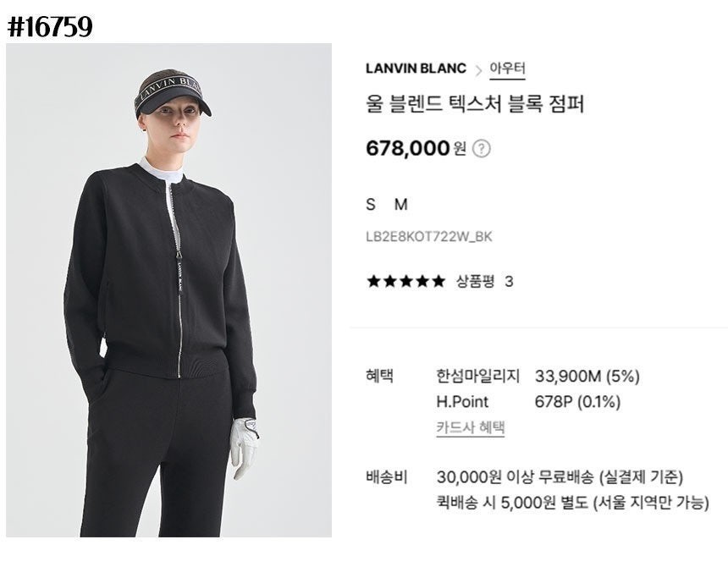Click the breadcrumb chevron arrow after LANVIN BLANC

(x=478, y=70)
